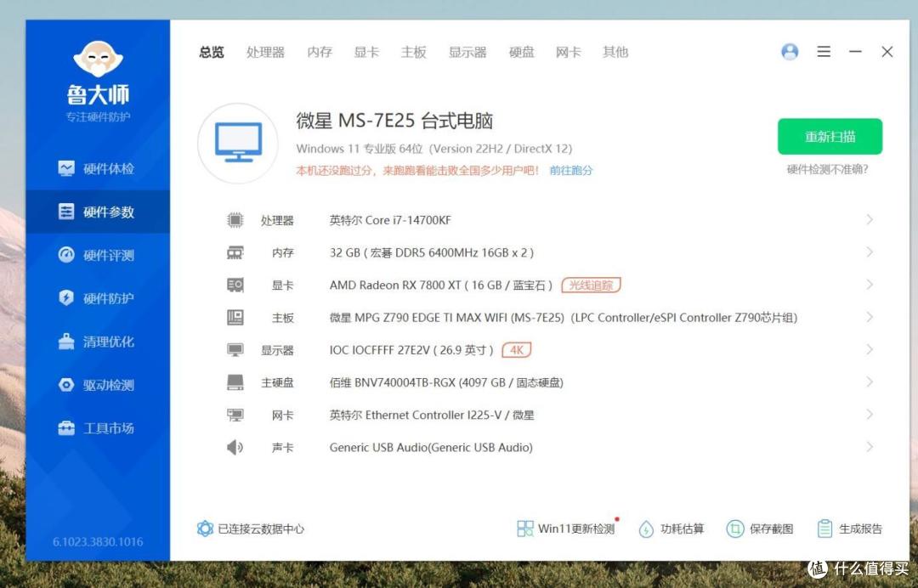The image size is (918, 588).
Task: Click the user account avatar icon
Action: pos(790,52)
